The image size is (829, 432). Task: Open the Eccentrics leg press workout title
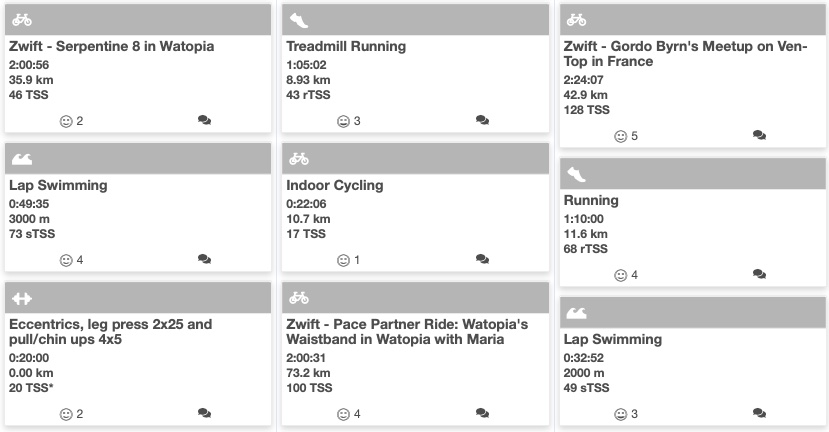(110, 332)
